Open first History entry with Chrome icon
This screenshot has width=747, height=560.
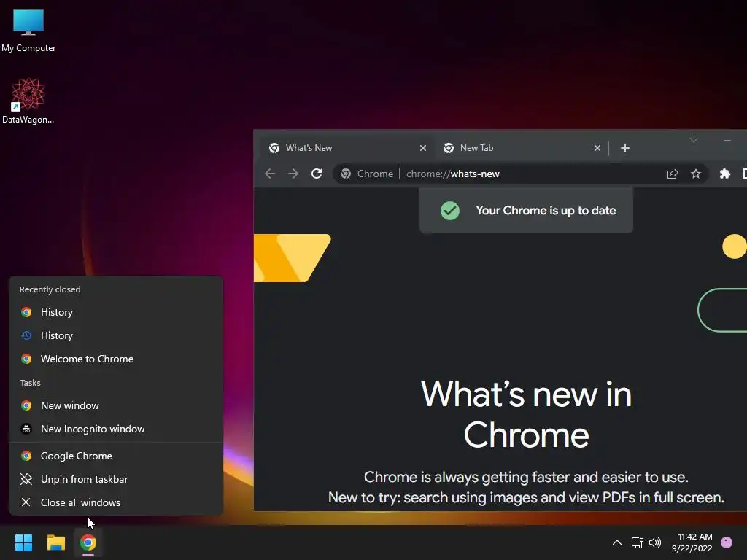[115, 312]
